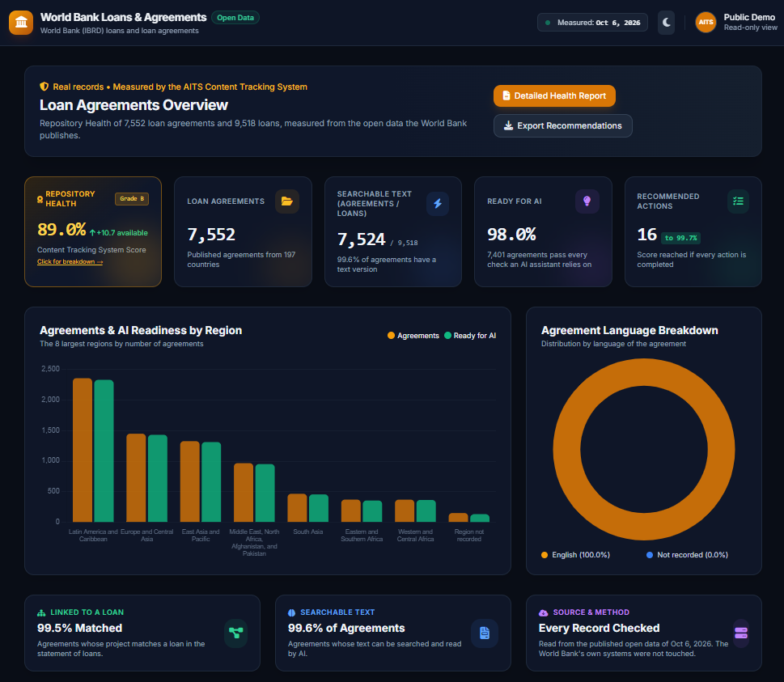784x682 pixels.
Task: Open the Detailed Health Report
Action: 554,96
